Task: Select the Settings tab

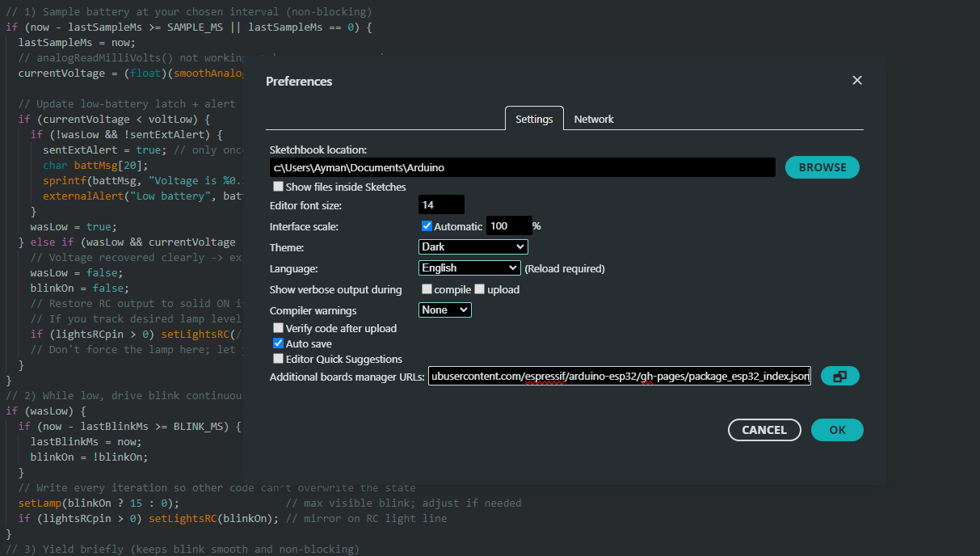Action: coord(534,119)
